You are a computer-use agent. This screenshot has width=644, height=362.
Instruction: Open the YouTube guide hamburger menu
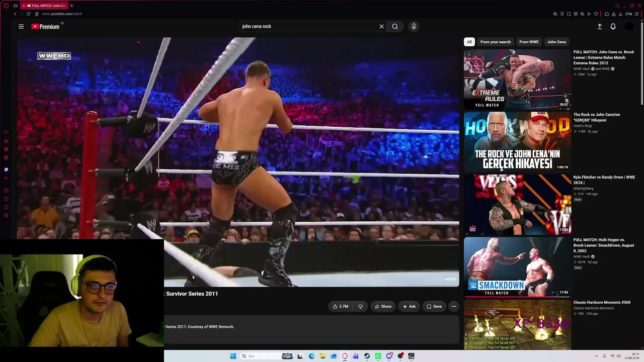(21, 27)
